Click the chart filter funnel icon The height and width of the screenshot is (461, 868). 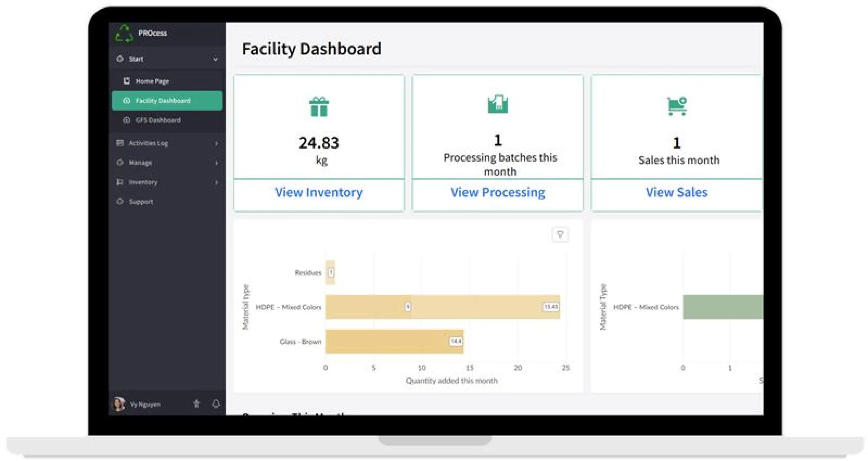pos(560,235)
